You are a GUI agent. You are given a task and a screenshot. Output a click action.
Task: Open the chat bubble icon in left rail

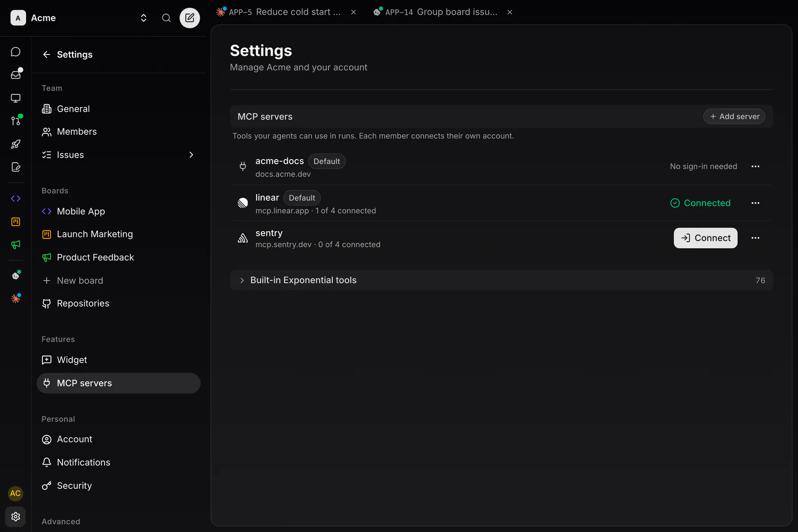[x=16, y=52]
